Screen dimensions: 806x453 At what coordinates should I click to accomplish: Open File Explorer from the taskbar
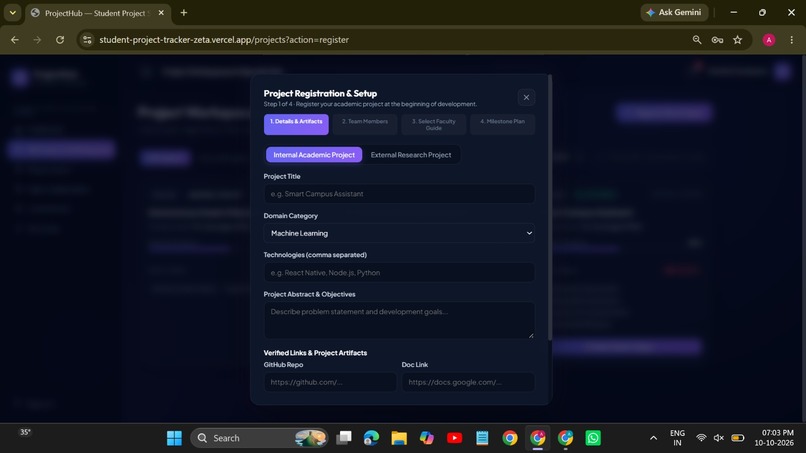(399, 438)
